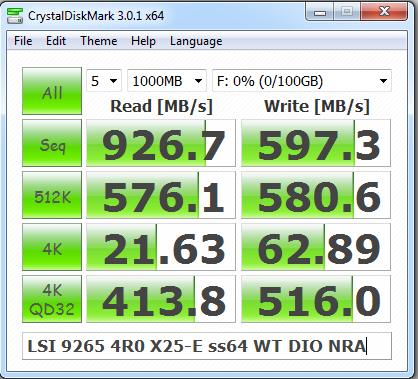The height and width of the screenshot is (379, 418).
Task: Click the Seq read result 926.7
Action: 161,143
